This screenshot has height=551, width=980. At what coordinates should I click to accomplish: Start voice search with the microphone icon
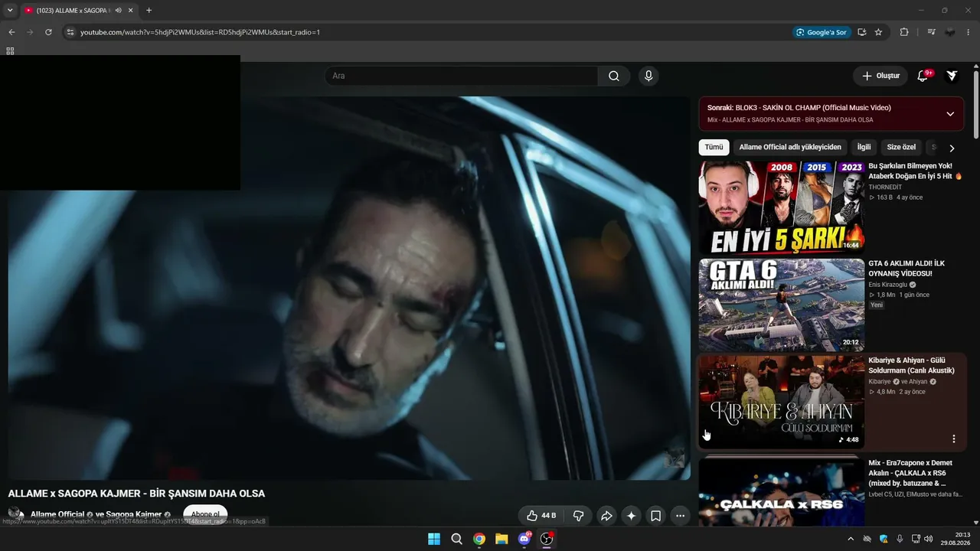(648, 76)
